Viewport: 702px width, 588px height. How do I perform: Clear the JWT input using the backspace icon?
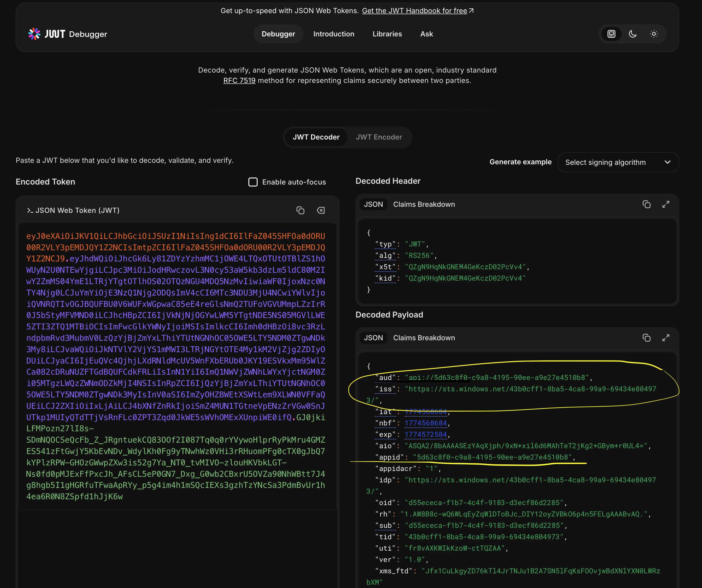[321, 210]
